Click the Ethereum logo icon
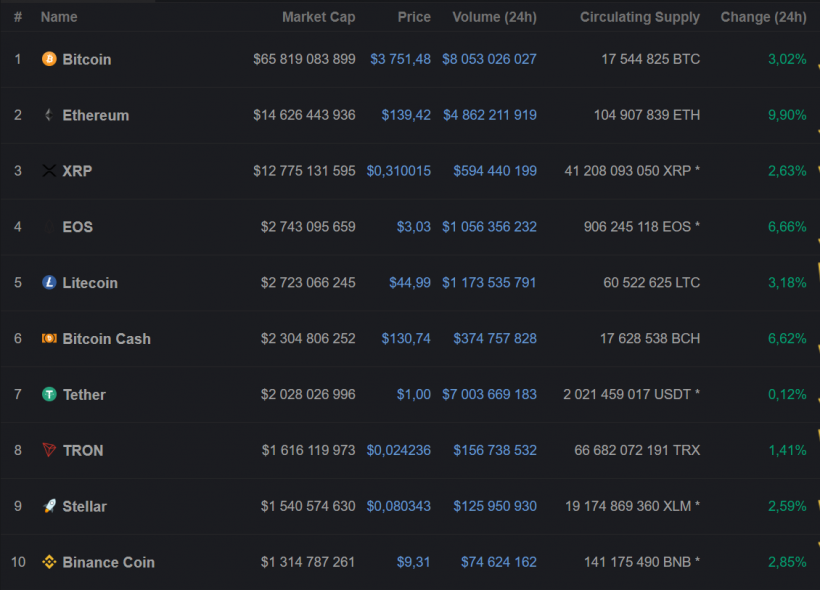820x590 pixels. pyautogui.click(x=49, y=115)
